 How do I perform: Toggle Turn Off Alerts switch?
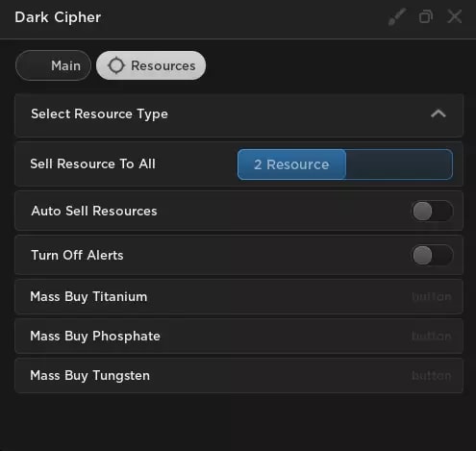tap(432, 256)
